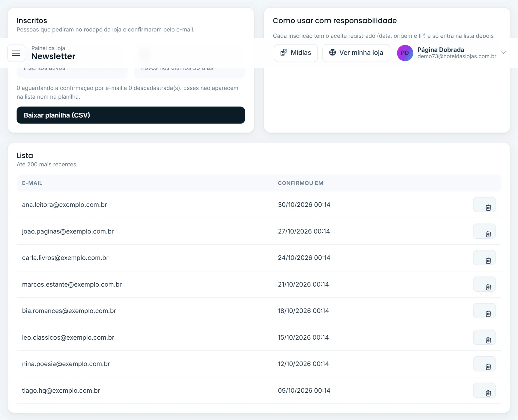518x420 pixels.
Task: Remove bia.romances@exemplo.com.br with trash icon
Action: (x=484, y=311)
